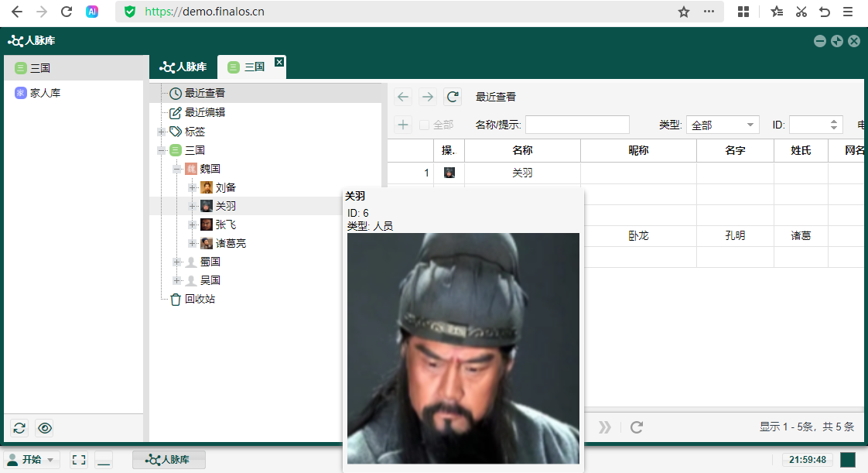The width and height of the screenshot is (868, 473).
Task: Collapse the 魏国 tree node
Action: pos(177,169)
